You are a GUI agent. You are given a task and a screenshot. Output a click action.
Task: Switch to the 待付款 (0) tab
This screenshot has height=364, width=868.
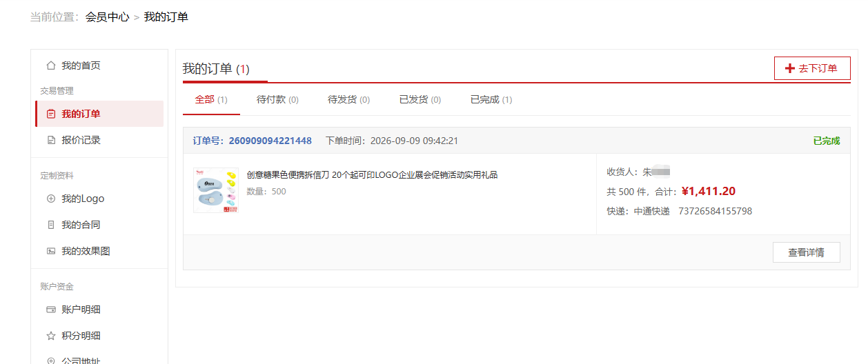277,99
